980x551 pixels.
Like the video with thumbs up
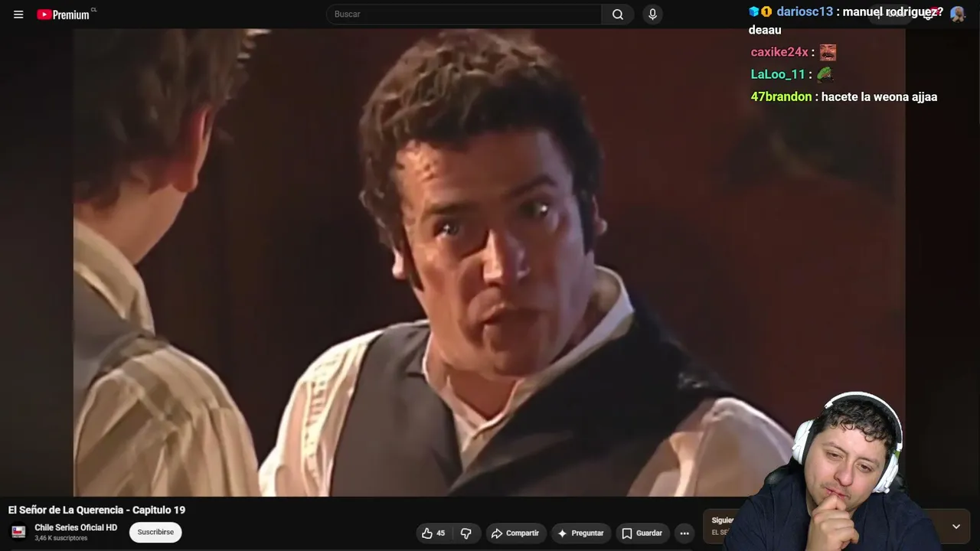pyautogui.click(x=433, y=533)
